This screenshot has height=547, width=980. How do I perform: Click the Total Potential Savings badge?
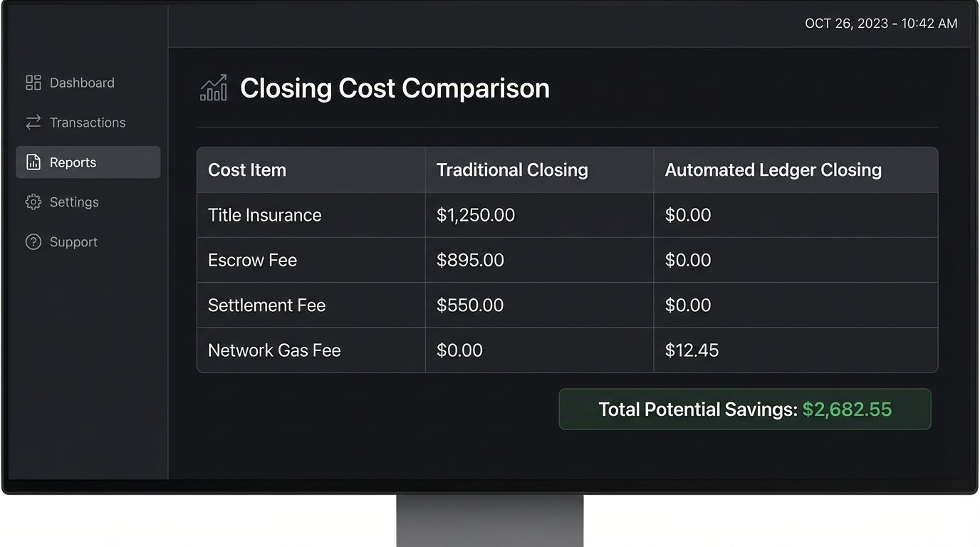[745, 410]
